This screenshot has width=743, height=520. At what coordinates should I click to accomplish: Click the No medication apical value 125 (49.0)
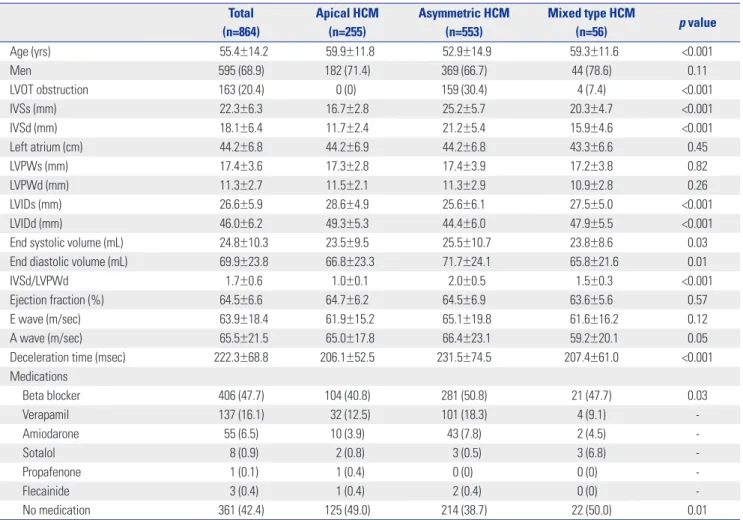(x=347, y=510)
